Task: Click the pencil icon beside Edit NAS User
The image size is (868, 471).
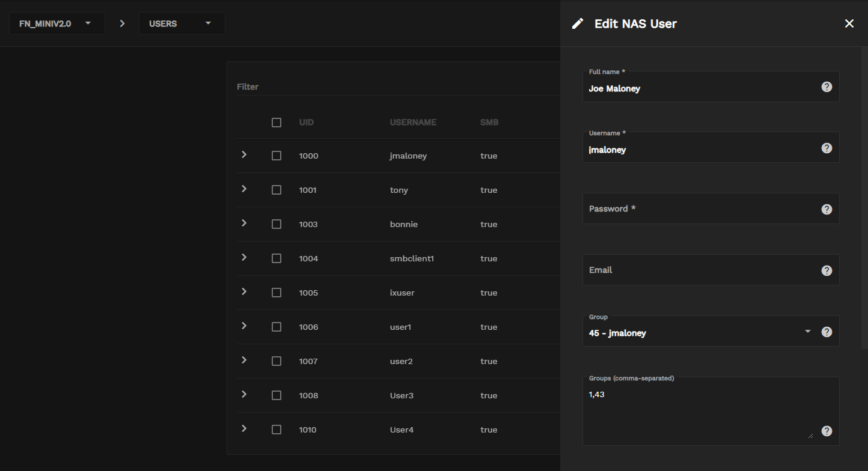Action: pos(578,23)
